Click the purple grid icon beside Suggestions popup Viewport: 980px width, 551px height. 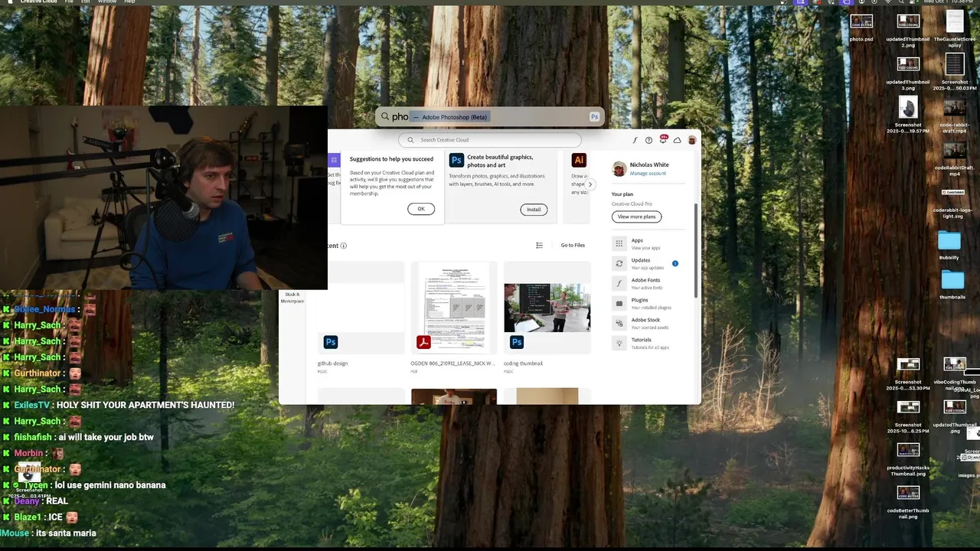(x=334, y=160)
